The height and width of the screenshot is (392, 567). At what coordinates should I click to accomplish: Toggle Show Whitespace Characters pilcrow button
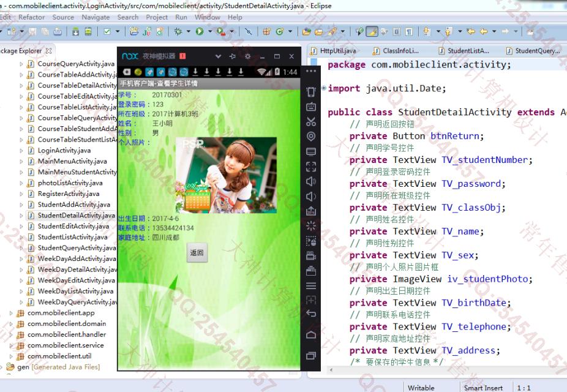click(x=409, y=32)
